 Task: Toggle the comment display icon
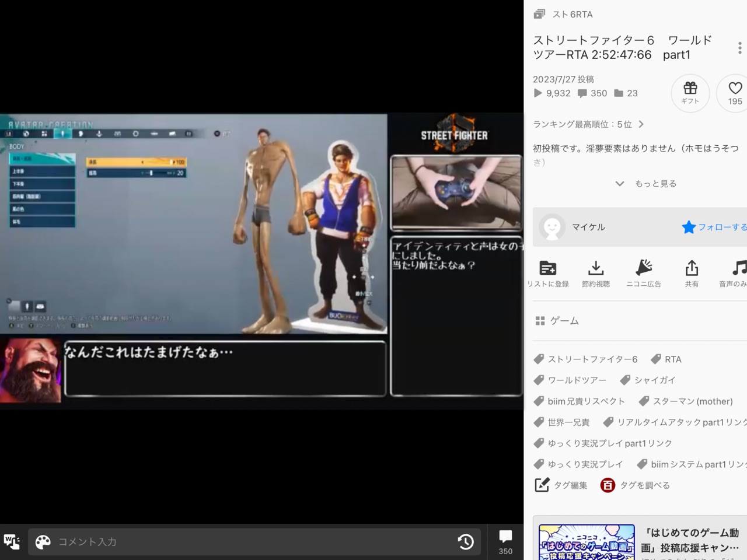tap(12, 542)
